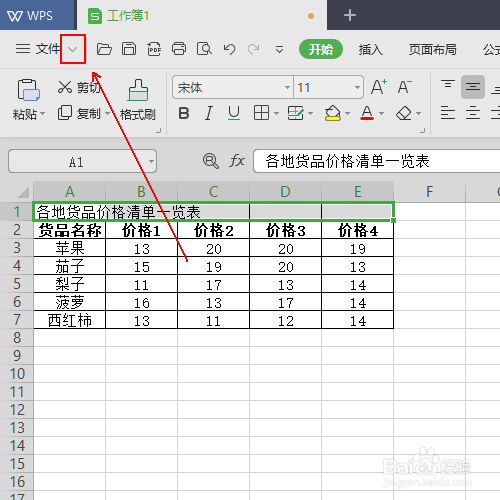Click the fx insert function icon

point(237,161)
